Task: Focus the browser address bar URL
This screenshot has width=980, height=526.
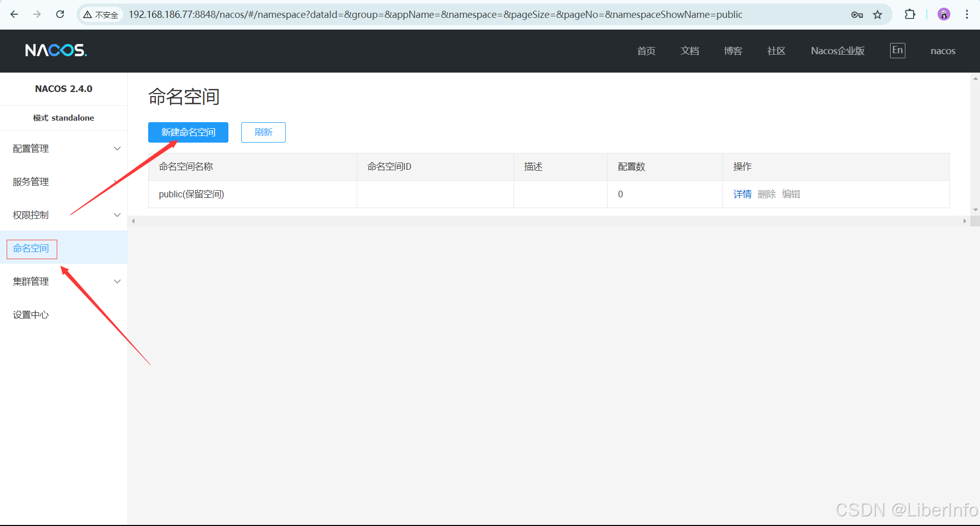Action: click(435, 15)
